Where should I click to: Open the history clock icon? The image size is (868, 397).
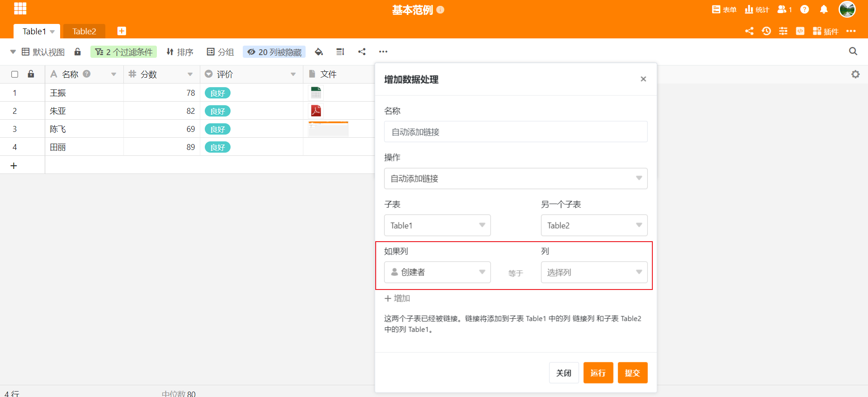coord(766,31)
